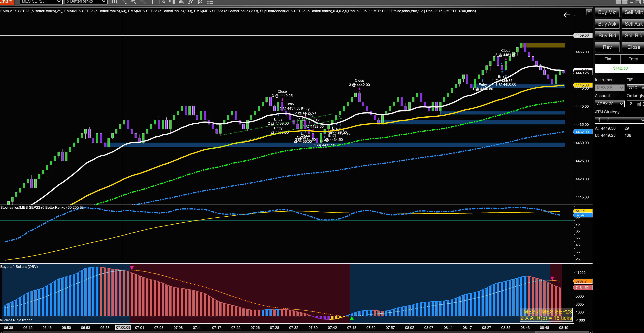Open the MES SEP23 instrument selector
Screen dimensions: 644x333
coord(41,2)
